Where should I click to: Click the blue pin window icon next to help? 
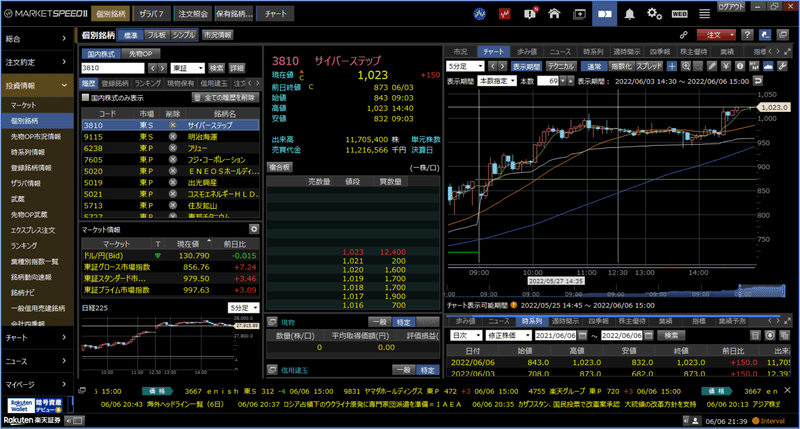pyautogui.click(x=765, y=35)
